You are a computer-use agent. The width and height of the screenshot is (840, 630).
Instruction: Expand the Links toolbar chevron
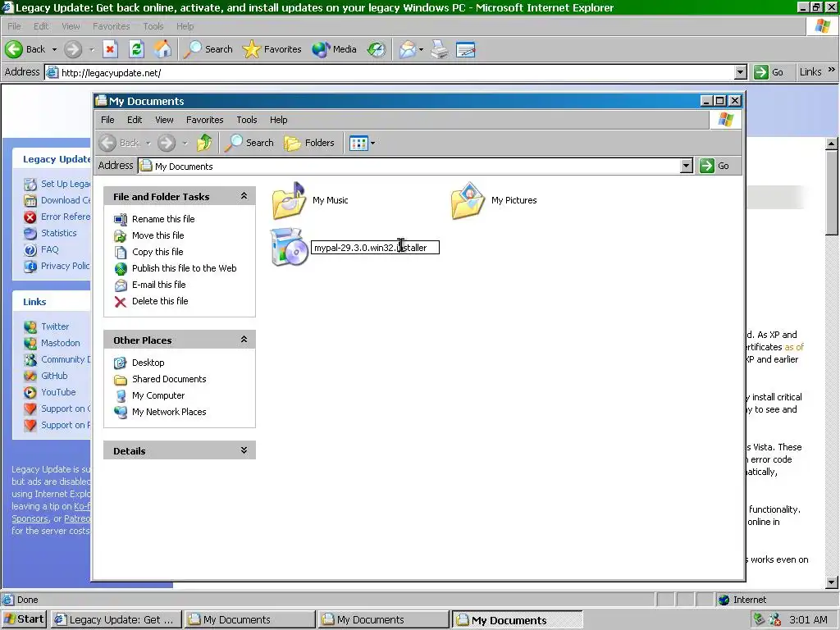tap(832, 70)
